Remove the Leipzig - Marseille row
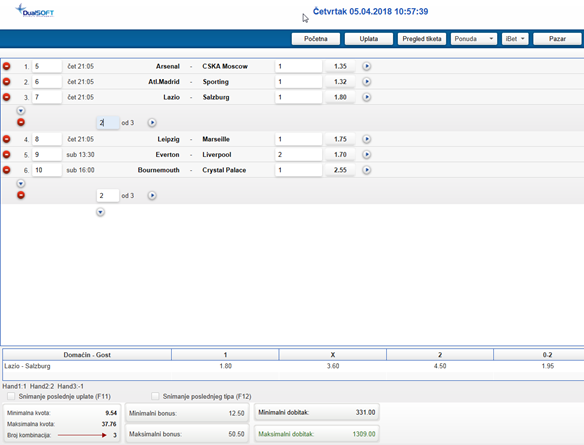Viewport: 584px width, 445px height. click(x=6, y=139)
